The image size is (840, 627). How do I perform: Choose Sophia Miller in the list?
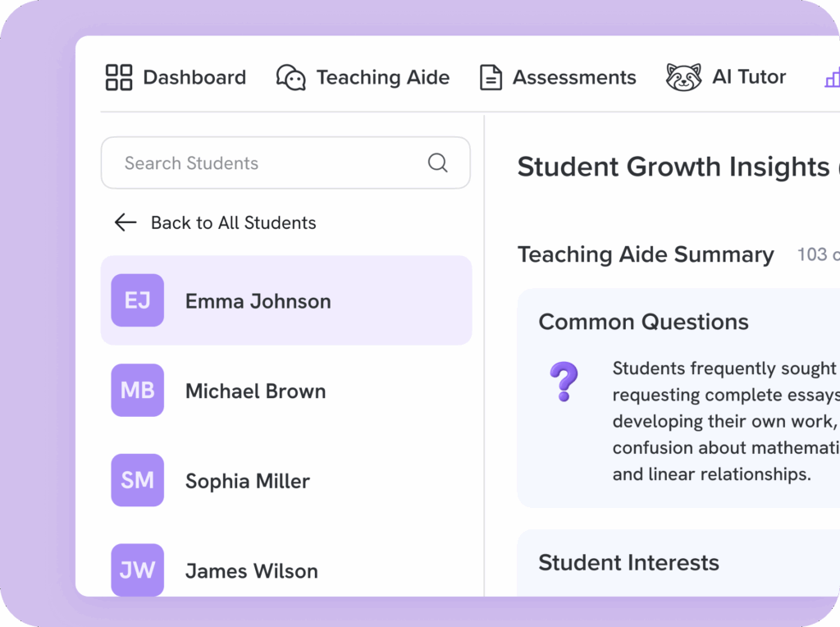point(247,481)
